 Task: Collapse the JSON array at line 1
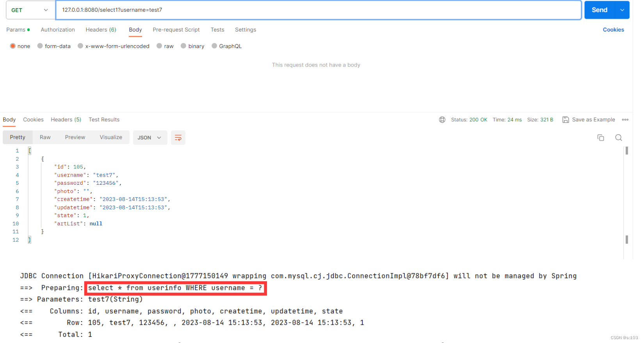[x=30, y=151]
